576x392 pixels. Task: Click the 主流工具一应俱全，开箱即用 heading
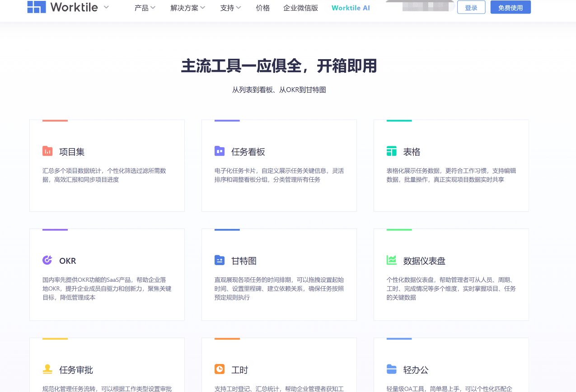279,66
